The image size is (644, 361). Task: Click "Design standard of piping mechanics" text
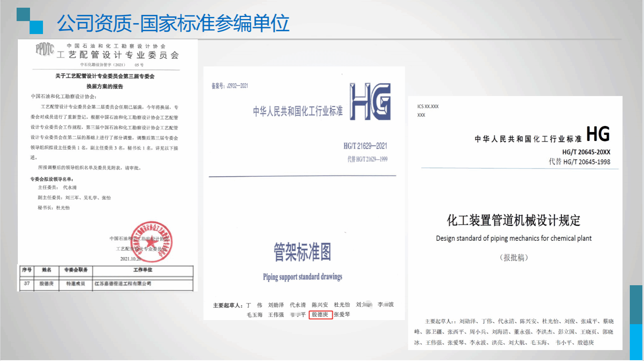513,238
